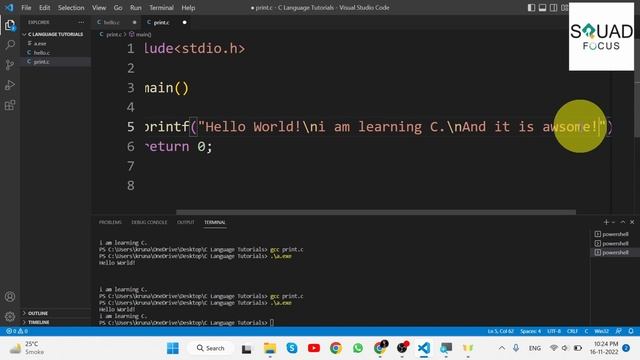Click C language mode status item
This screenshot has height=360, width=640.
(x=586, y=331)
